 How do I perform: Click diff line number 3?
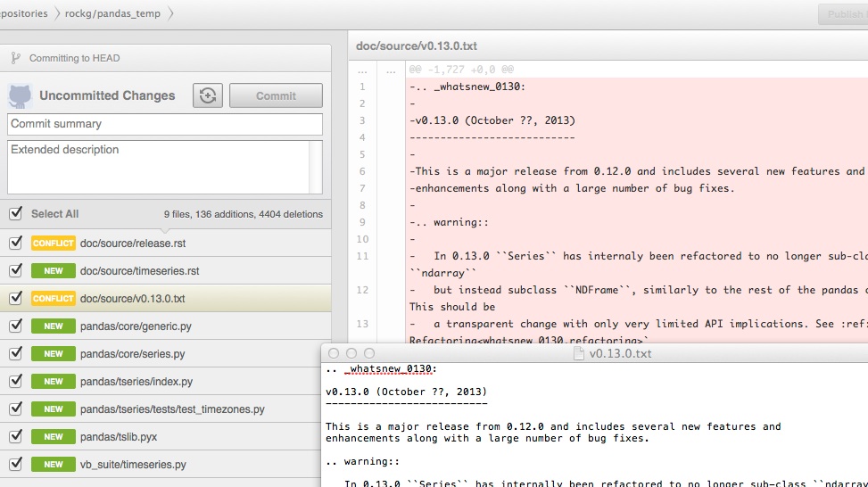[x=362, y=120]
